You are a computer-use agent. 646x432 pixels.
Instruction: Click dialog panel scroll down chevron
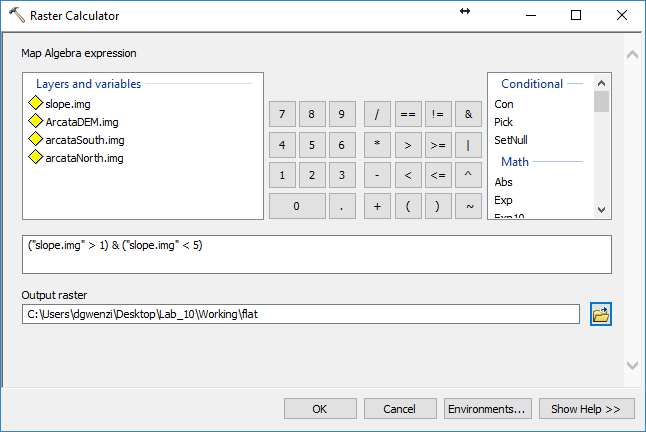click(x=632, y=365)
